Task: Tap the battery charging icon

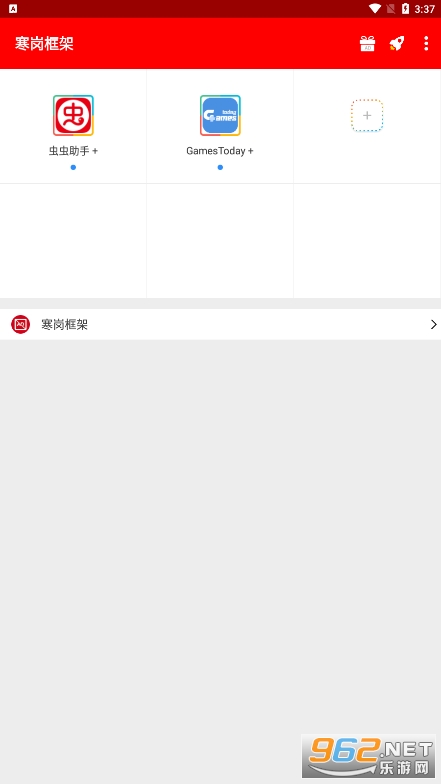Action: [x=406, y=8]
